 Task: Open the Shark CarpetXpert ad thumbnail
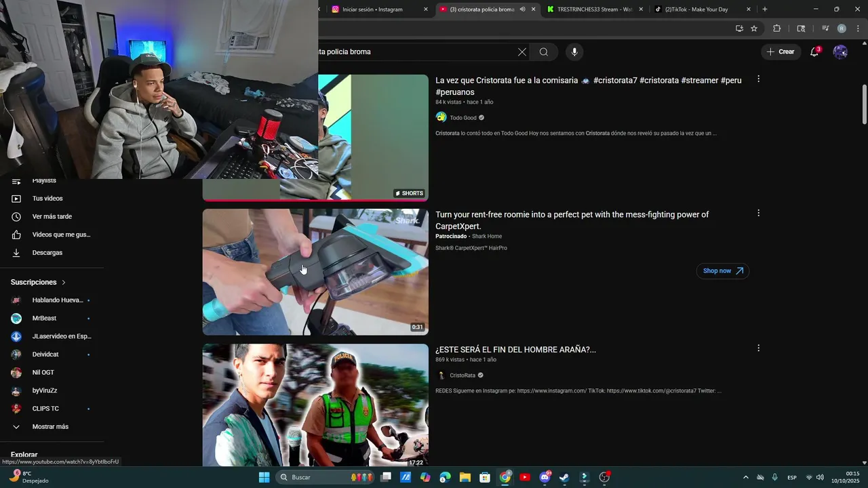[315, 272]
